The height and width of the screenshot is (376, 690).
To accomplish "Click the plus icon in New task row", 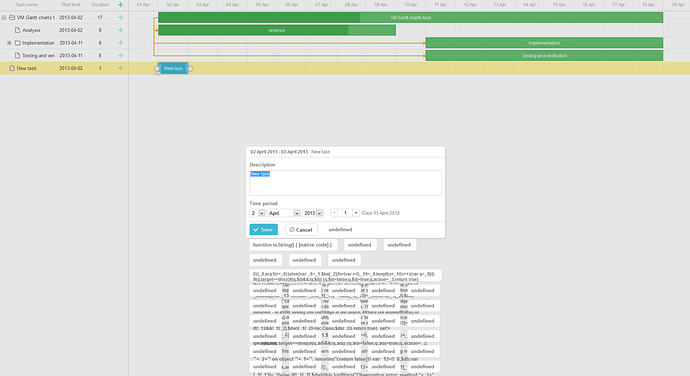I will [x=121, y=68].
